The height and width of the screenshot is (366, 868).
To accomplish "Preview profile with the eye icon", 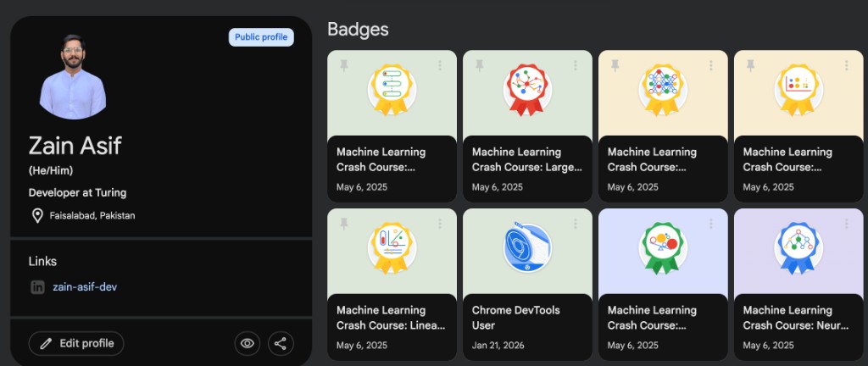I will [x=248, y=343].
